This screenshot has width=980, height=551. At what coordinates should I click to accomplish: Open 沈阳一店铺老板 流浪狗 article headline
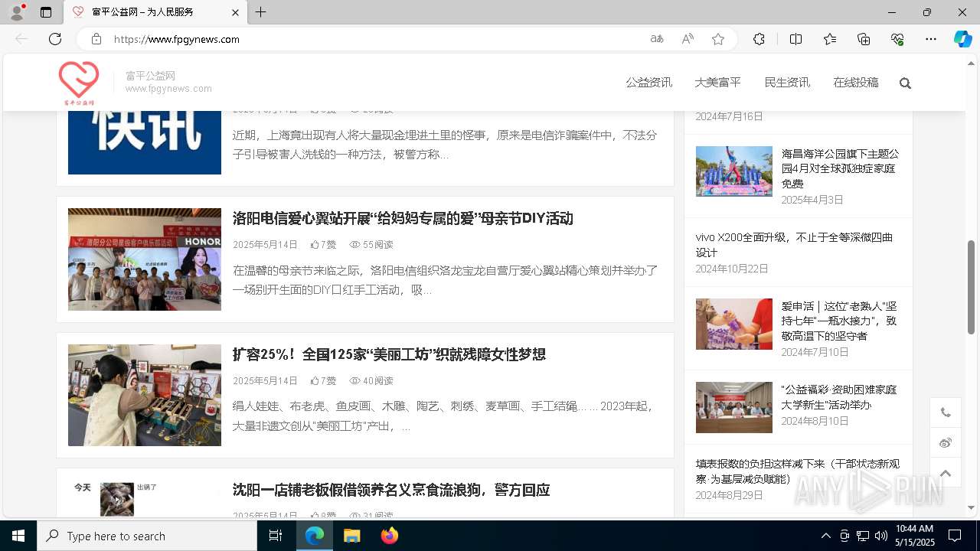391,490
